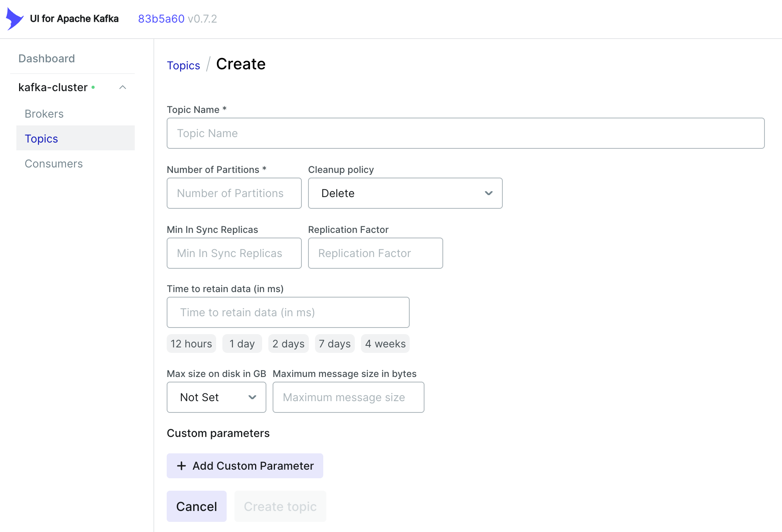Click the Replication Factor input

click(x=375, y=253)
